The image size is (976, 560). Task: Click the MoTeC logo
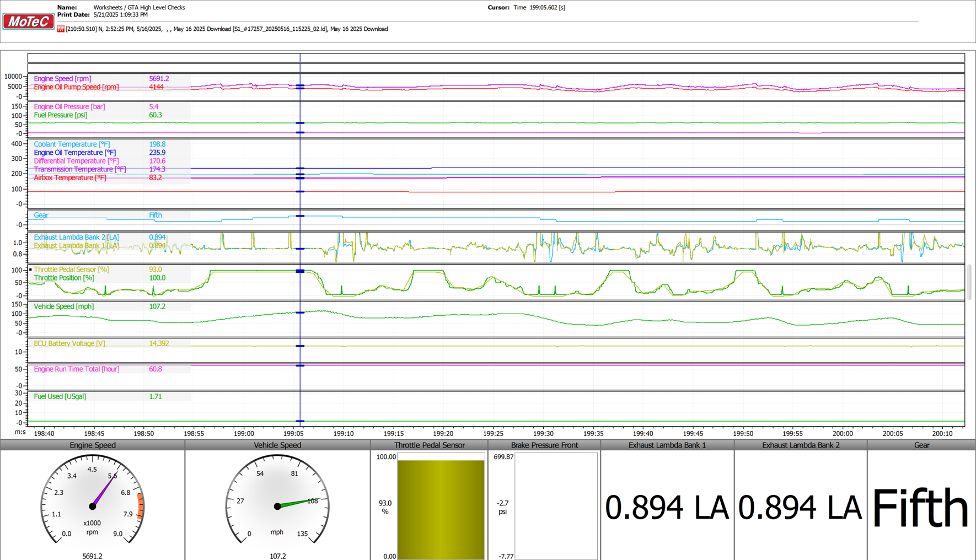(28, 21)
